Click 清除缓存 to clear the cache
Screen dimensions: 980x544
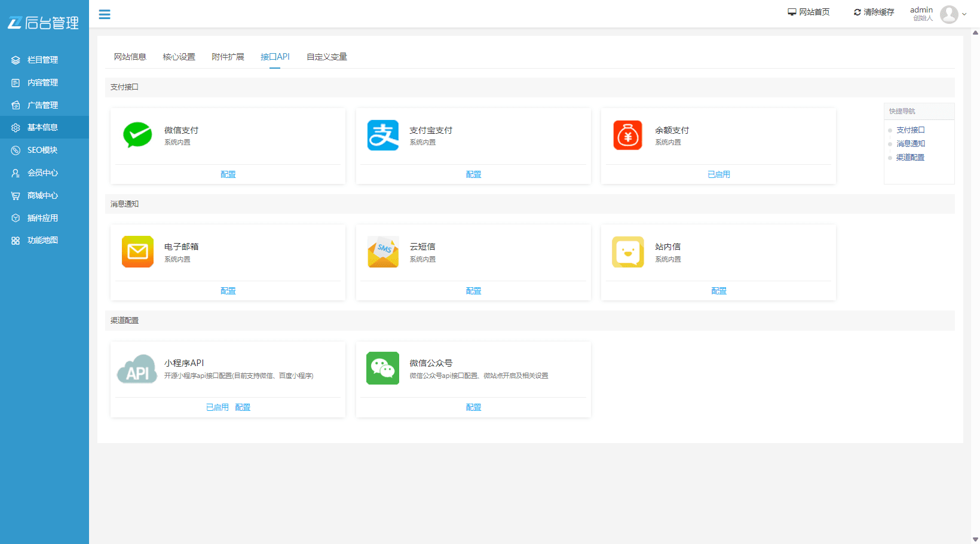[874, 11]
